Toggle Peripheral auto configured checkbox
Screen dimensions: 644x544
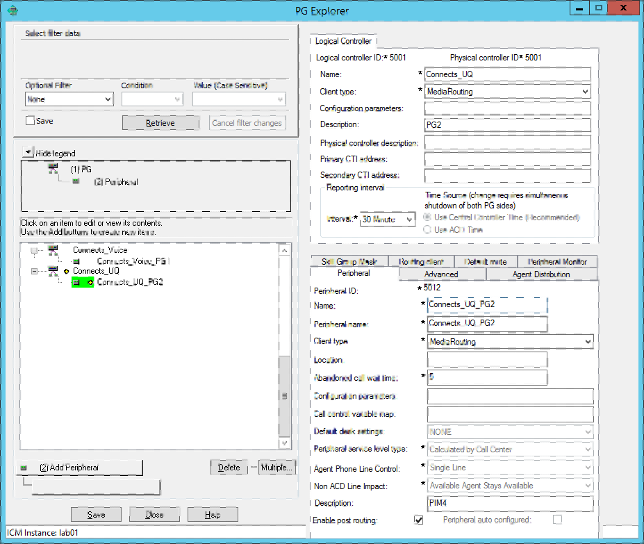pyautogui.click(x=557, y=520)
